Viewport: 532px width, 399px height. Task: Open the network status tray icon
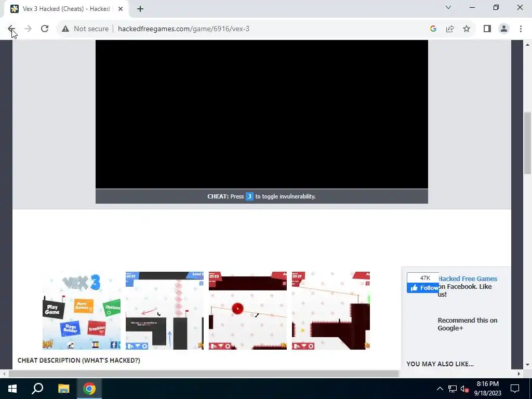click(x=453, y=389)
